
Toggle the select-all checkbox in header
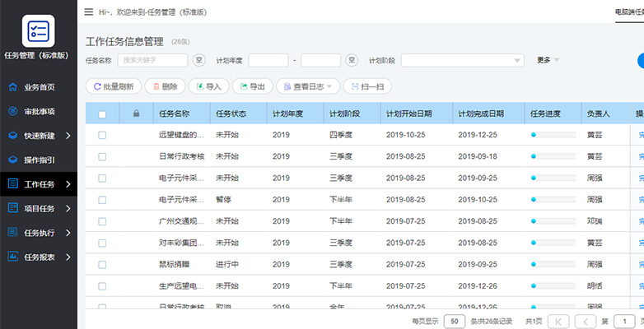[x=102, y=114]
